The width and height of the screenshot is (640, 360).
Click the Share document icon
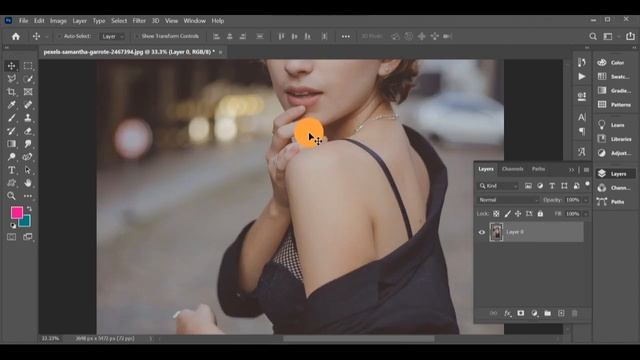point(630,36)
